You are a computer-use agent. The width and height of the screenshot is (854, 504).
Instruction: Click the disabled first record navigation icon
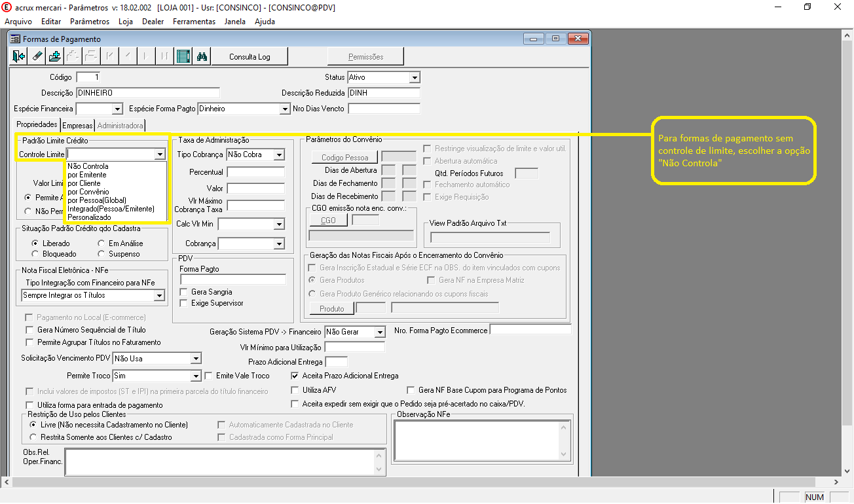(109, 57)
